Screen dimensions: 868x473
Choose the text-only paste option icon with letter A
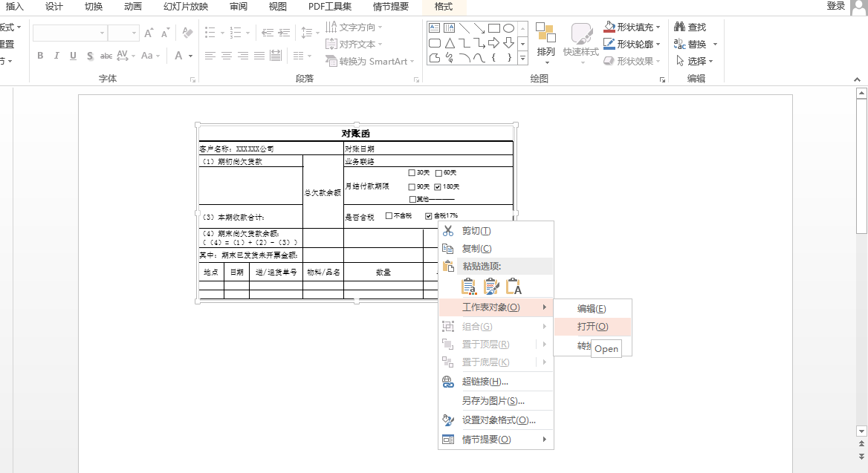pos(514,286)
